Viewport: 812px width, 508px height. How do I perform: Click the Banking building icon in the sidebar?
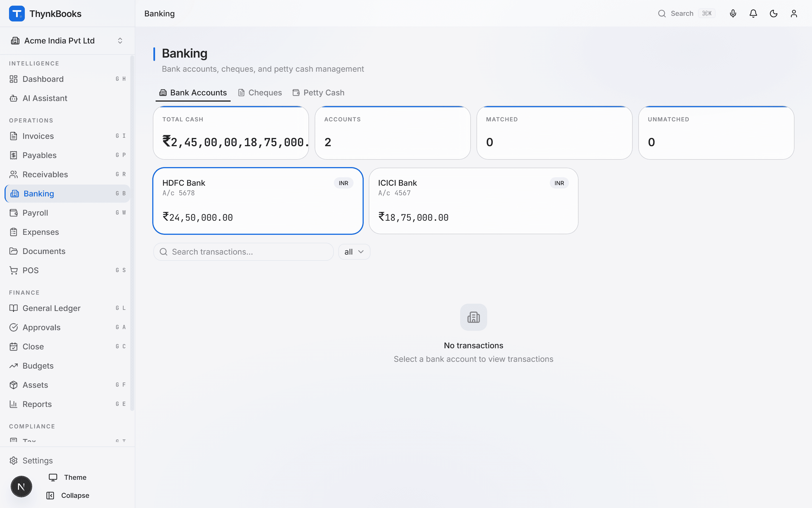coord(14,194)
